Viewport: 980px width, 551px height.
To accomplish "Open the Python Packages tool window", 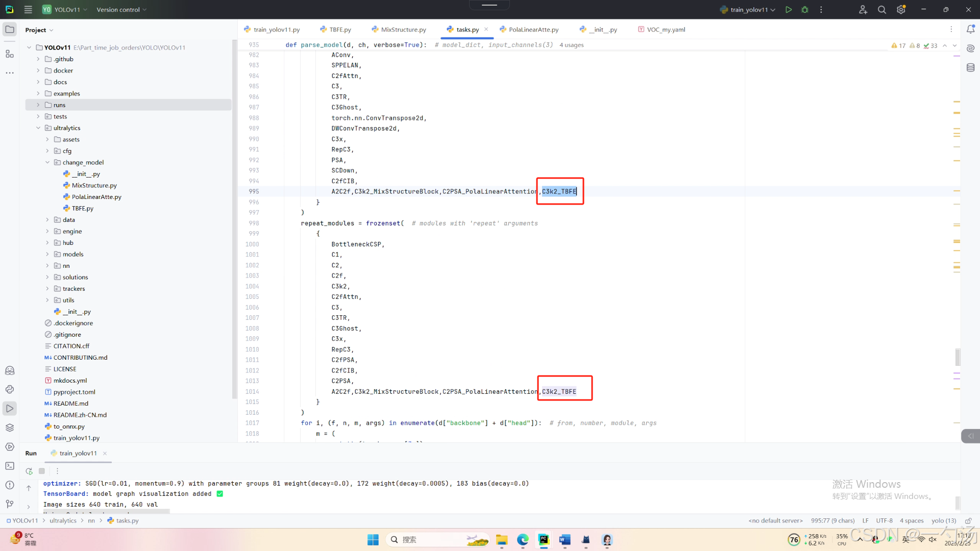I will pos(10,428).
